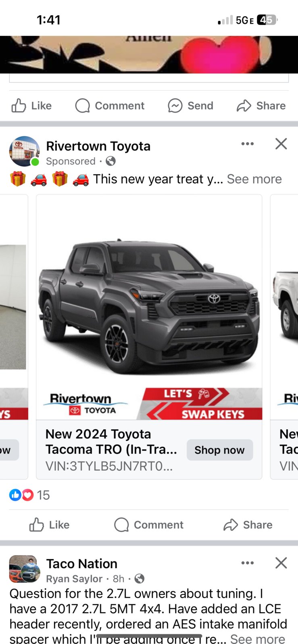Viewport: 298px width, 644px height.
Task: Open three-dot menu on Taco Nation post
Action: [x=247, y=563]
